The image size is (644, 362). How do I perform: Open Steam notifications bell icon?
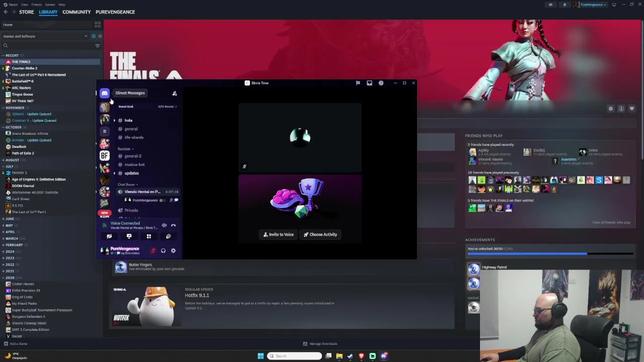pos(565,5)
